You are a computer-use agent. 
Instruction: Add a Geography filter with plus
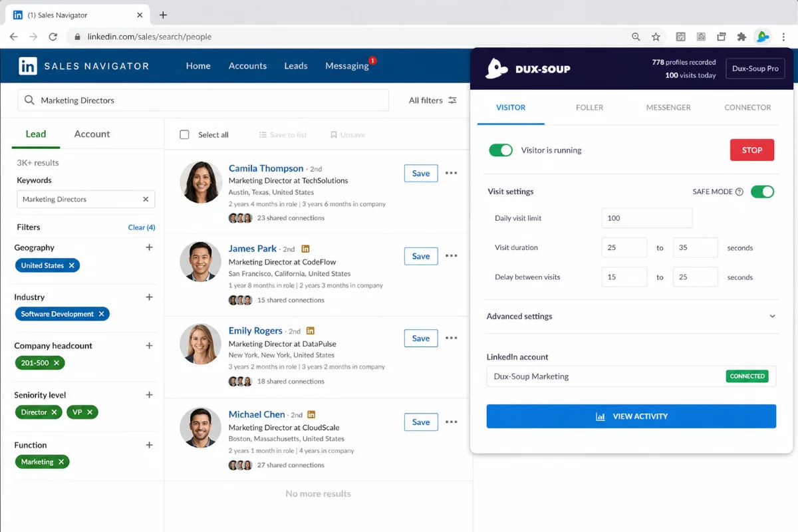(x=149, y=247)
